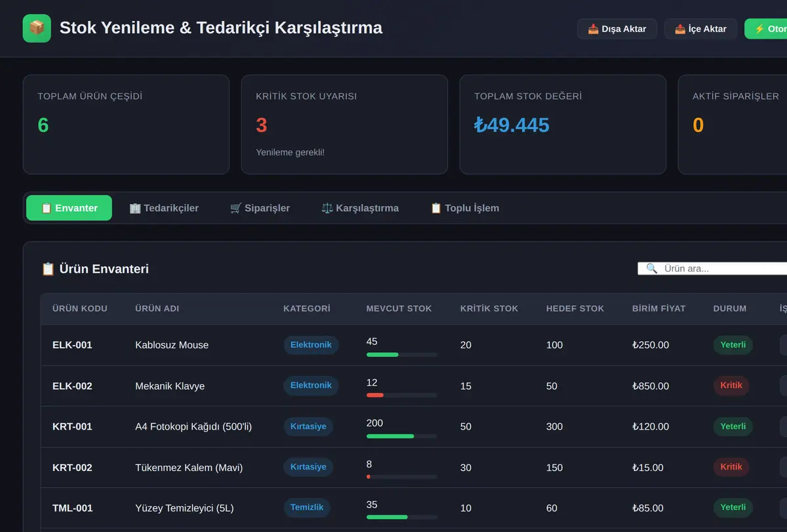This screenshot has width=787, height=532.
Task: Click the Yüzey Temizleyici (5L) name
Action: 184,508
